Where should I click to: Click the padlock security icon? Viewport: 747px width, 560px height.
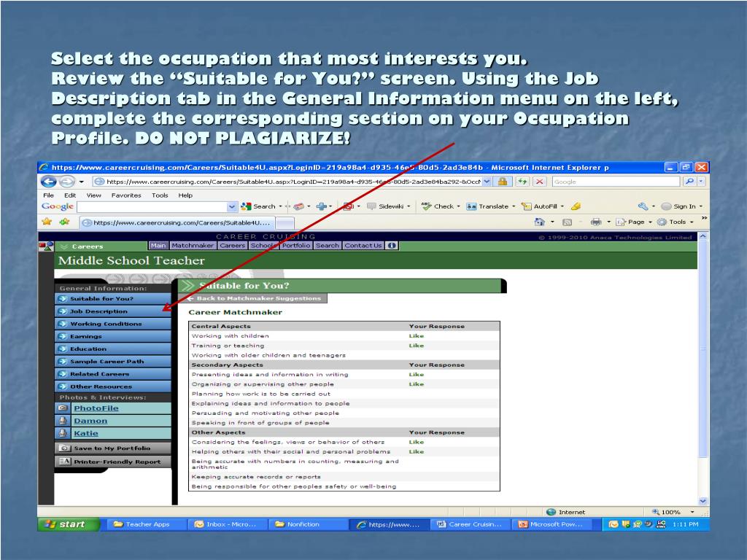click(x=502, y=182)
